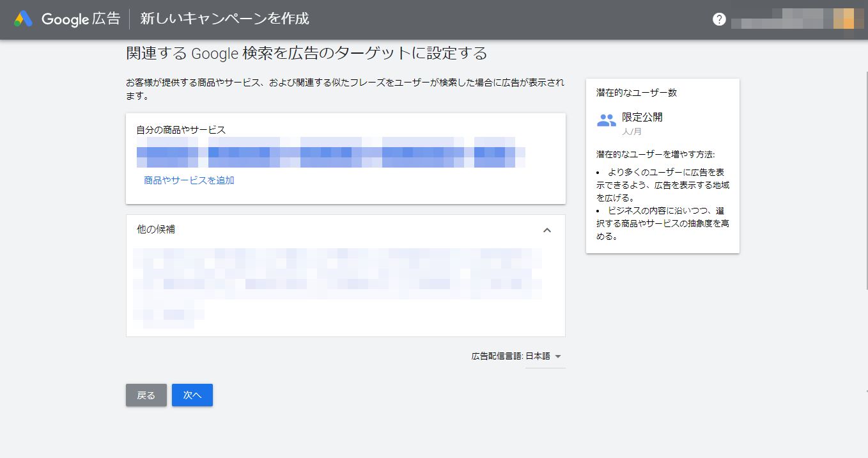Click the 自分の商品やサービス card label
The width and height of the screenshot is (868, 458).
pos(181,130)
